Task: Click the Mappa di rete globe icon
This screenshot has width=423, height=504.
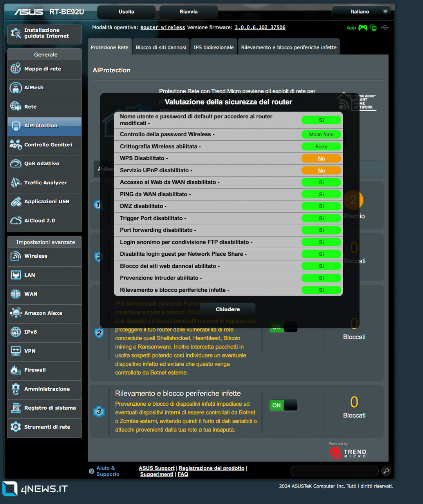Action: pyautogui.click(x=16, y=69)
